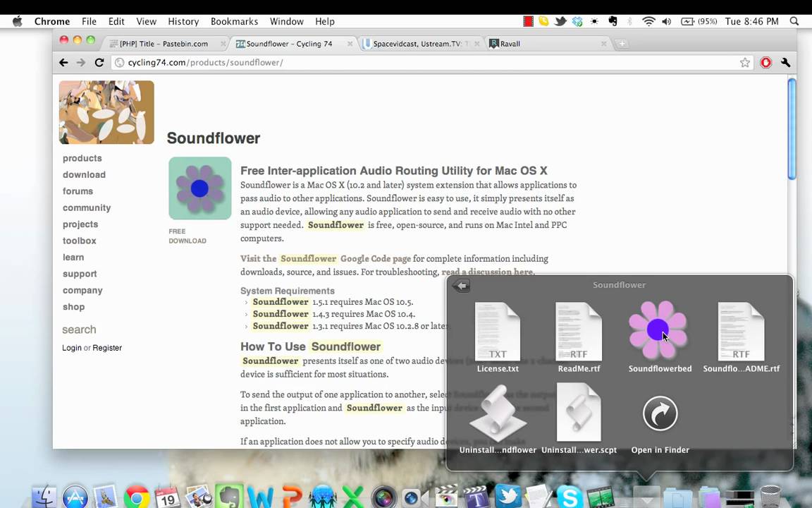812x508 pixels.
Task: Open a new Chrome tab
Action: point(622,44)
